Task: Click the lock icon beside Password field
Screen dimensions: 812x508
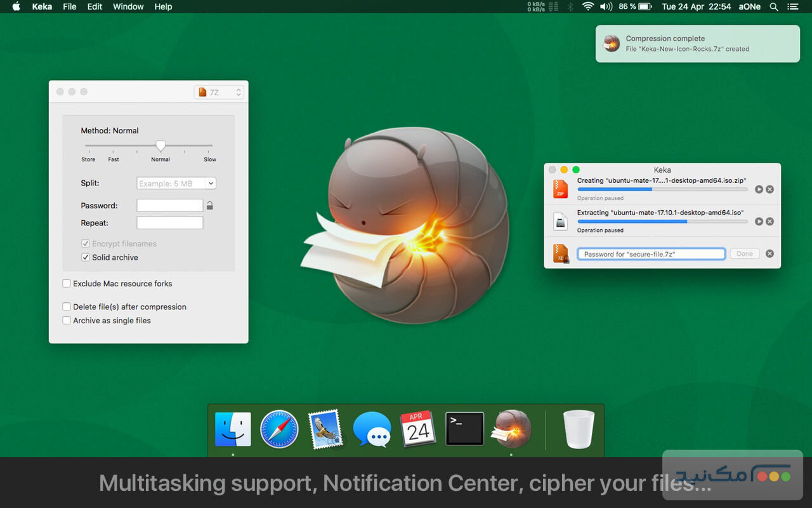Action: point(210,206)
